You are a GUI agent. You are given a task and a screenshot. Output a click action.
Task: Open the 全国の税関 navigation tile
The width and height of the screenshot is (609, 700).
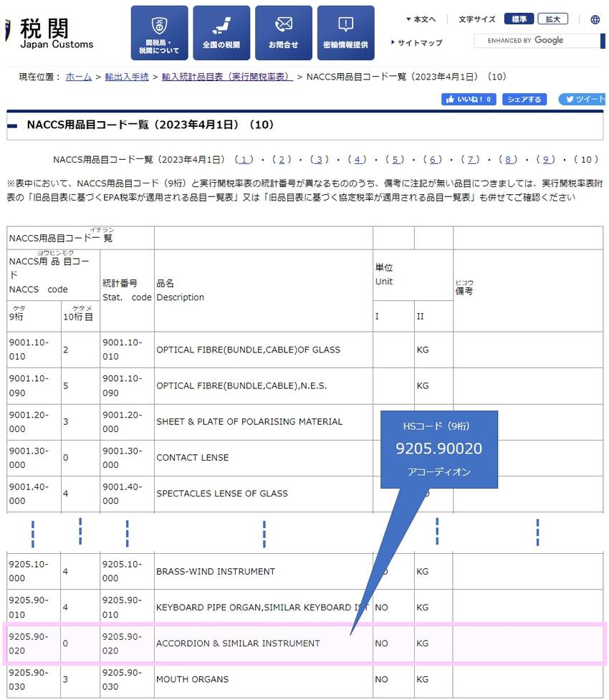[x=221, y=32]
